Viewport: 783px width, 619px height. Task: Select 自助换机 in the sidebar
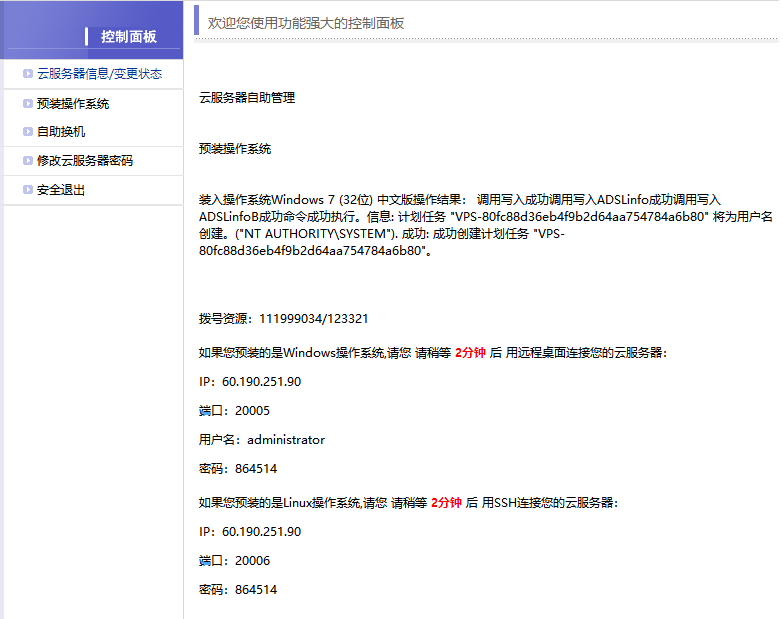61,132
